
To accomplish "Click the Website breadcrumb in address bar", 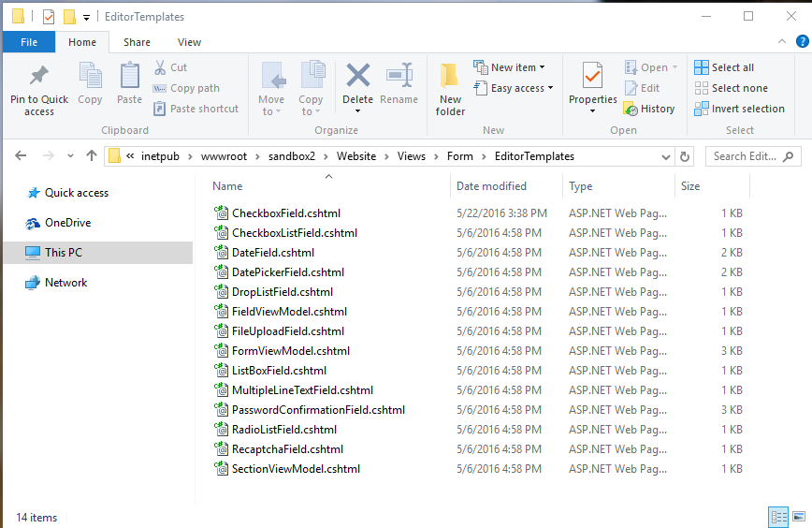I will tap(355, 156).
